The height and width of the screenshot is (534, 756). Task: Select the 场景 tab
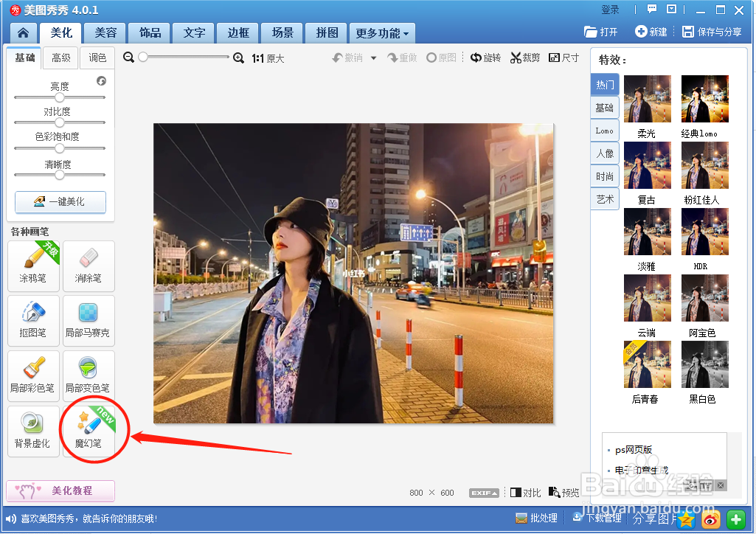(x=282, y=32)
